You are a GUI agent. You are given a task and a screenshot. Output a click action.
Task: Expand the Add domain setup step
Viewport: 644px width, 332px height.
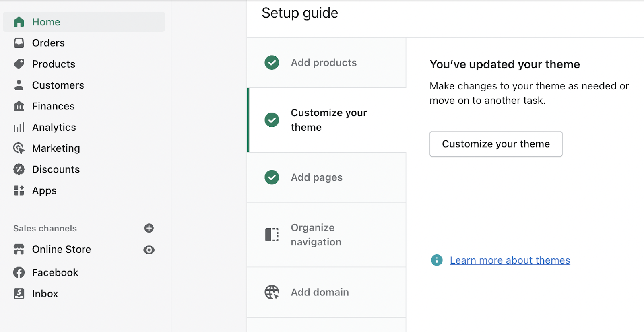(x=320, y=292)
